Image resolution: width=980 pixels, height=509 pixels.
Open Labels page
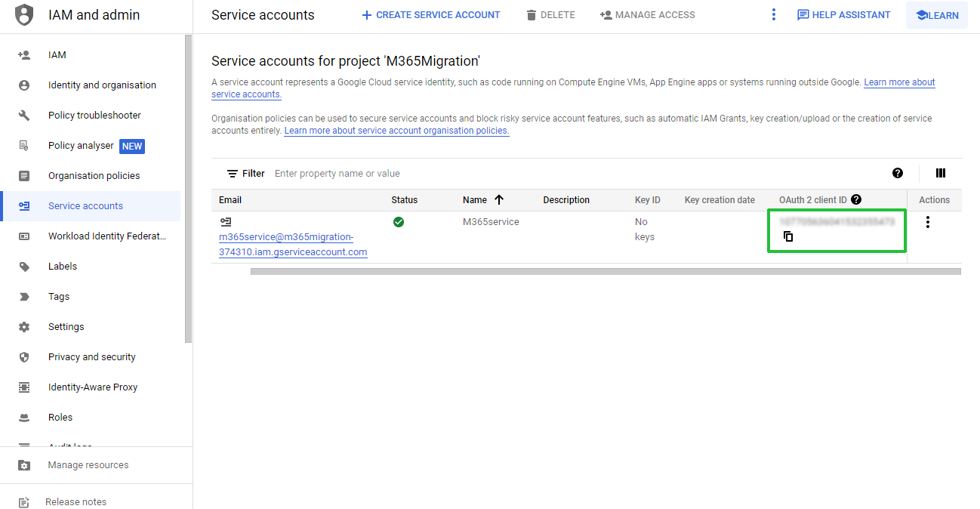(x=63, y=267)
